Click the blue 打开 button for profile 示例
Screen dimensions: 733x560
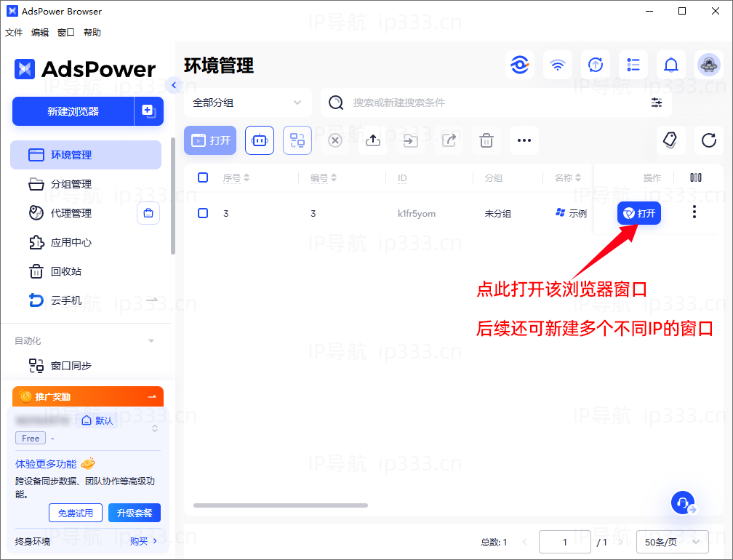coord(639,213)
